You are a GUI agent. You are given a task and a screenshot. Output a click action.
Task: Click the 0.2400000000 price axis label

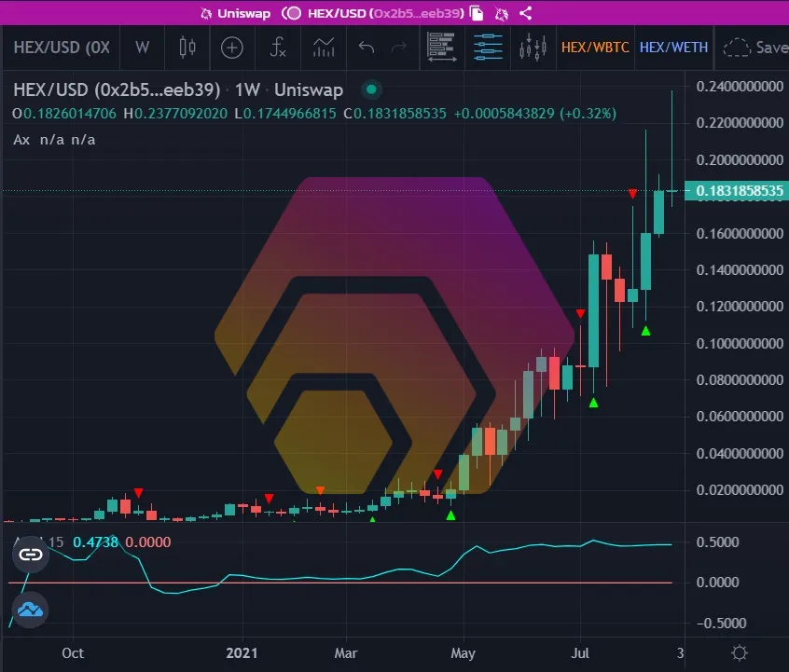(740, 87)
